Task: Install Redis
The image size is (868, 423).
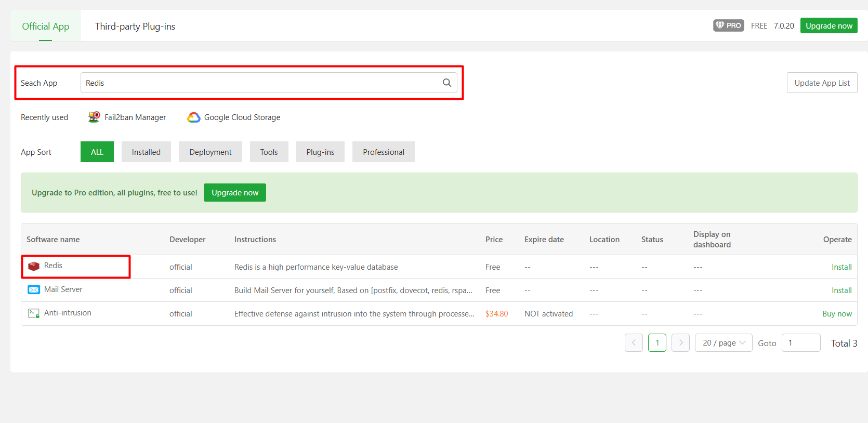Action: (841, 267)
